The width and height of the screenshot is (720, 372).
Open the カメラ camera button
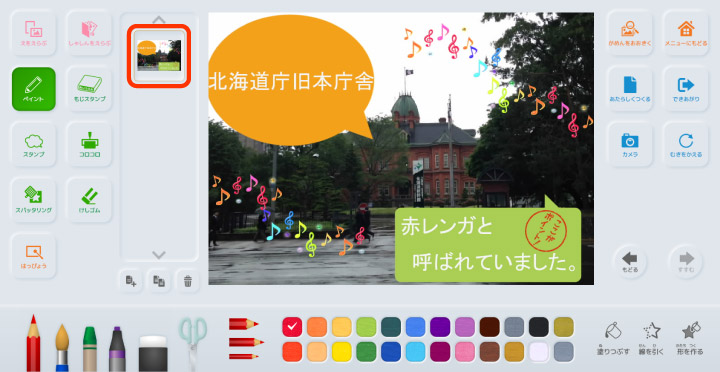pos(630,144)
